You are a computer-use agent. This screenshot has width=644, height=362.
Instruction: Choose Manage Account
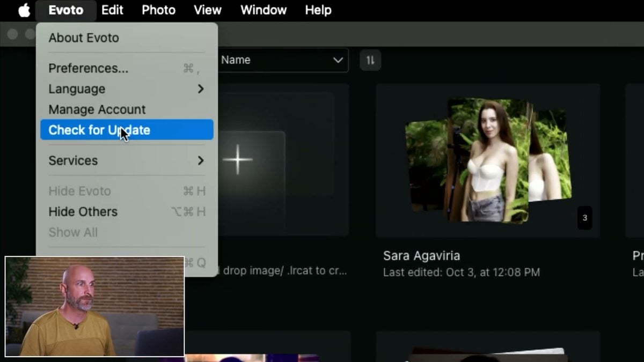[x=127, y=109]
